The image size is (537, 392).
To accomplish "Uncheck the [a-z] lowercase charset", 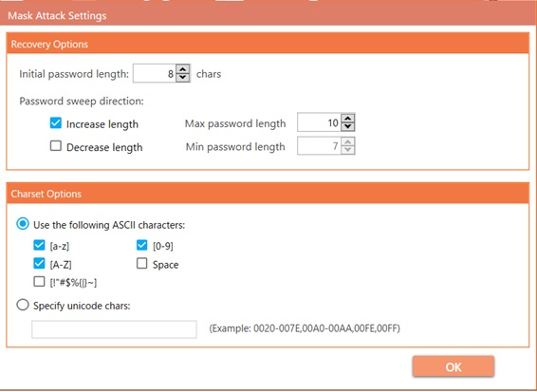I will pos(39,245).
